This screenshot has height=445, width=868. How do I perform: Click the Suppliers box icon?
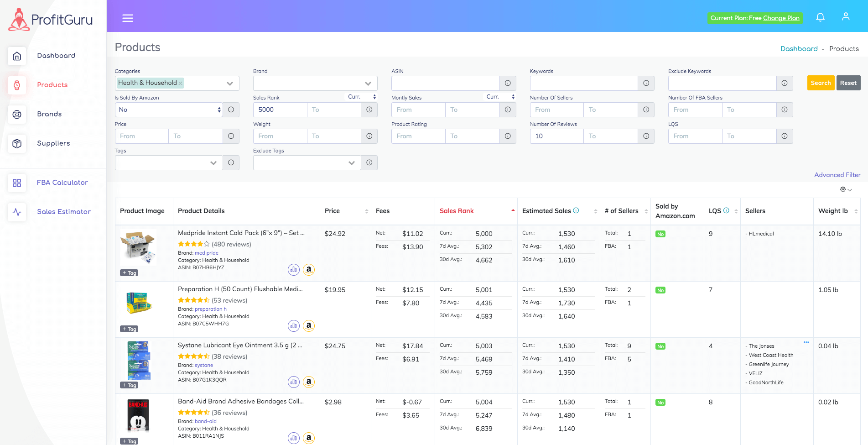pyautogui.click(x=17, y=144)
